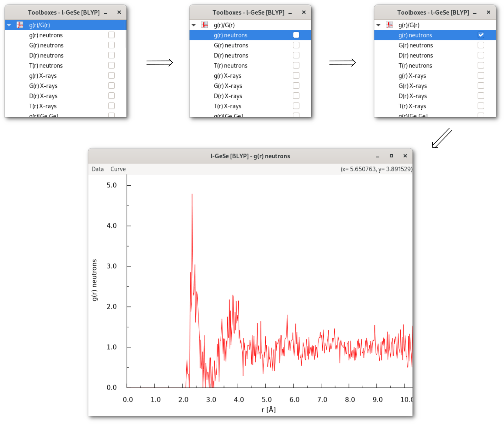The image size is (504, 424).
Task: Click the g(r)/G(r) graph icon in right toolbox
Action: click(x=389, y=25)
